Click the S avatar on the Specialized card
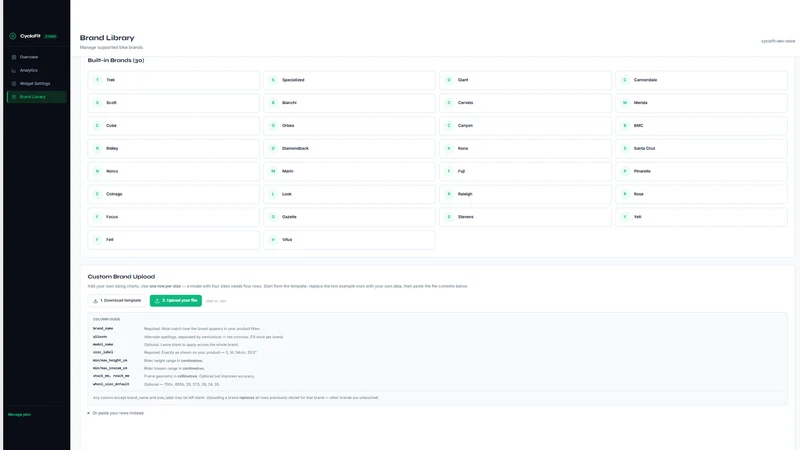 point(273,80)
